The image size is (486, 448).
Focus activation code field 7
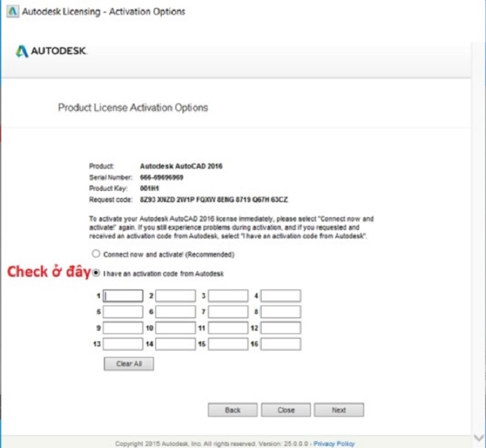228,312
